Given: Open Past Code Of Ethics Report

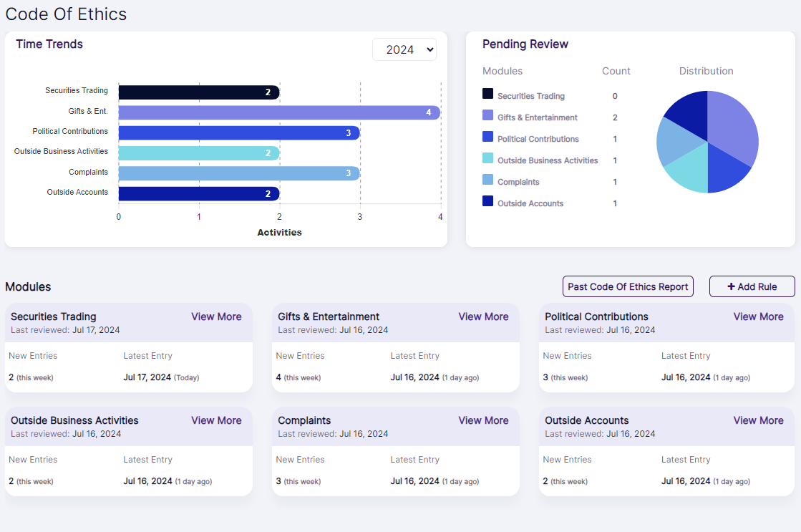Looking at the screenshot, I should tap(628, 286).
